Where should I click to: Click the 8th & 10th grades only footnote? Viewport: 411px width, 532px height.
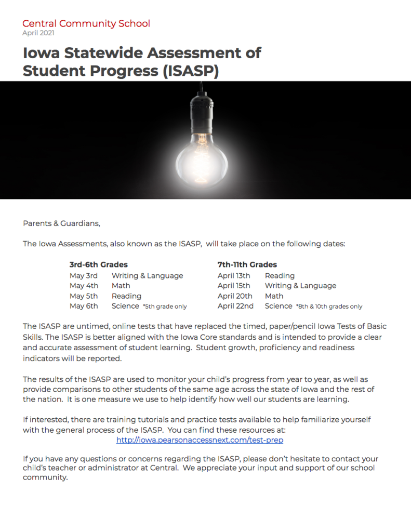329,307
